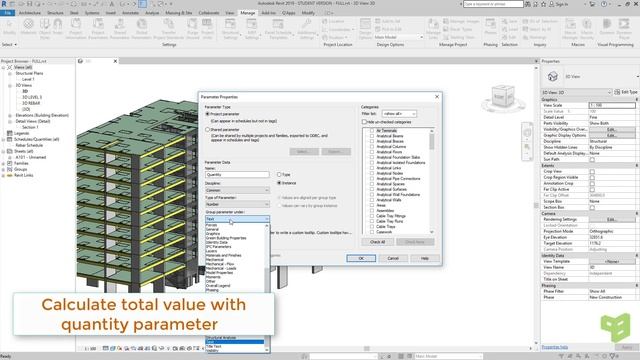Open MEP Settings ribbon tool

tap(252, 29)
